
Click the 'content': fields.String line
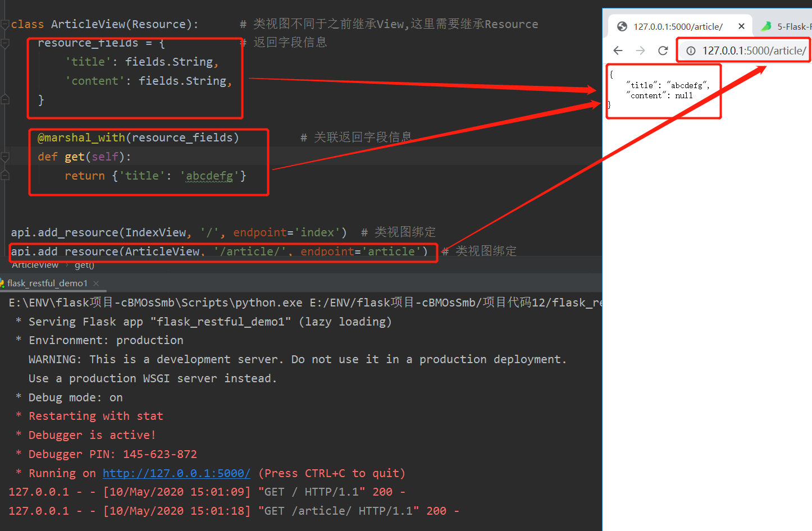(x=148, y=81)
